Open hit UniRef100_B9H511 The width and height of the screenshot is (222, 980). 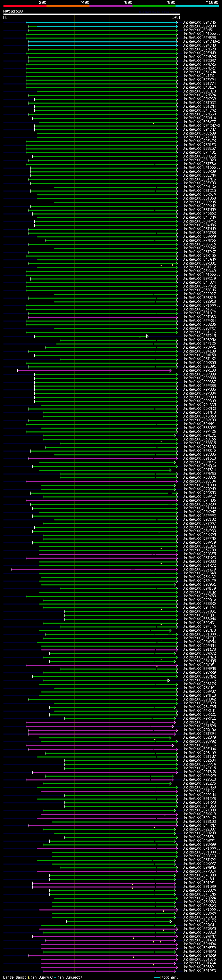click(199, 30)
